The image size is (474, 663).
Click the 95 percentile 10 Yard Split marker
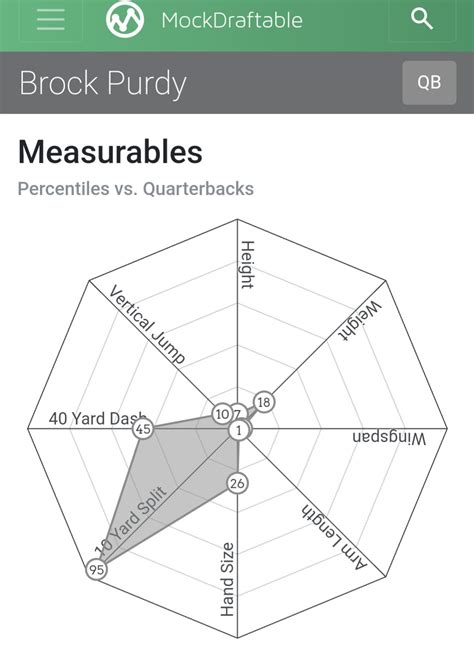96,570
